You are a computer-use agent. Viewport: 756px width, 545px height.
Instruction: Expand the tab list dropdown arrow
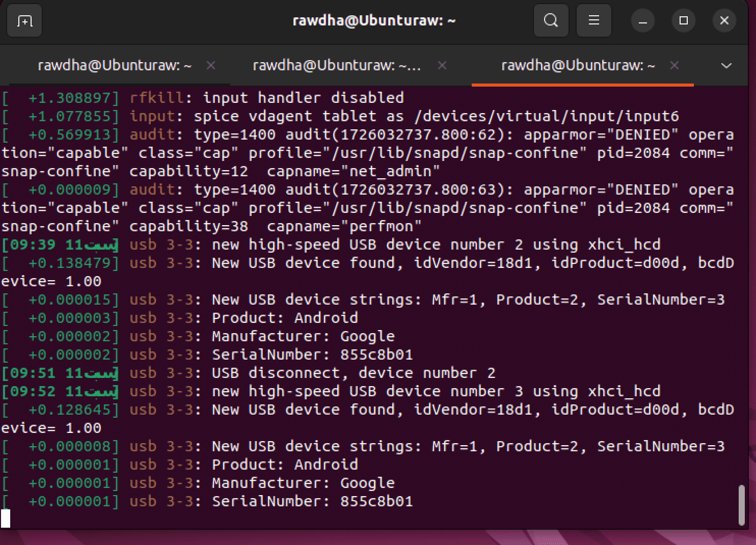pos(726,66)
